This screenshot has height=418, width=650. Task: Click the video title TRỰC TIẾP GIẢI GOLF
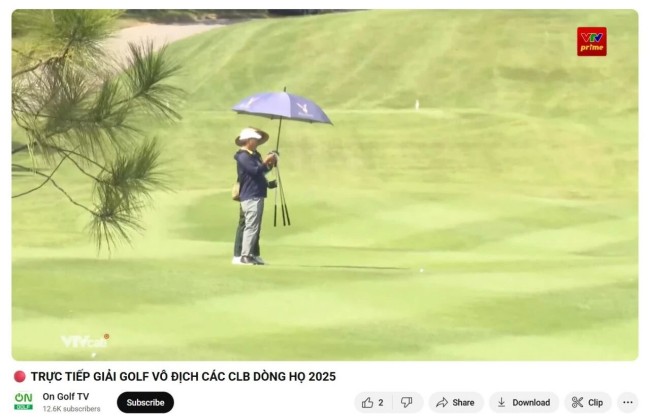[183, 377]
